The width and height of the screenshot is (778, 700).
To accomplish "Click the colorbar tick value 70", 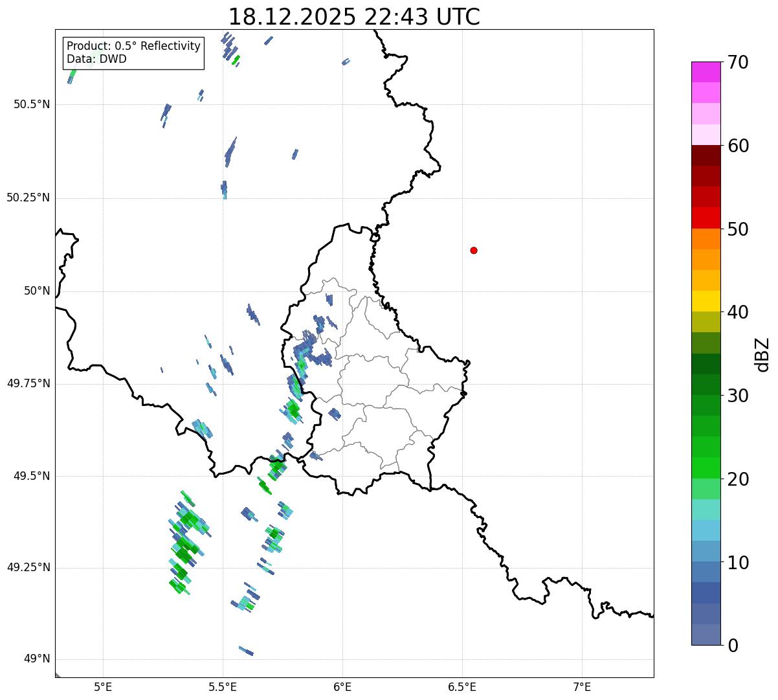I will 738,62.
